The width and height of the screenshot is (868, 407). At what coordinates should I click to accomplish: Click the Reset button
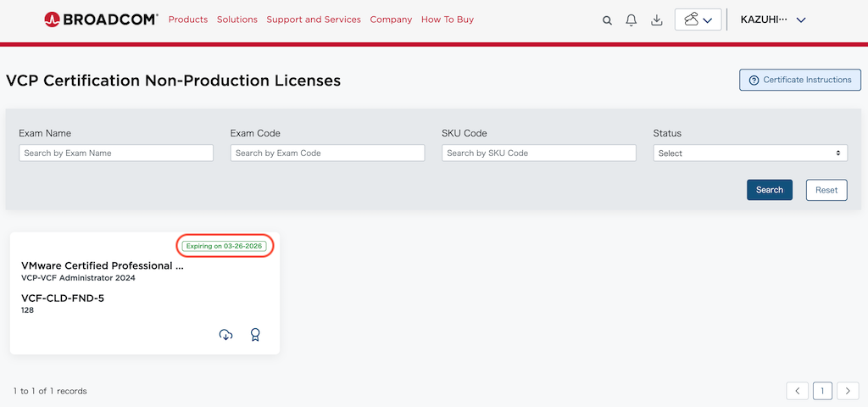(826, 190)
